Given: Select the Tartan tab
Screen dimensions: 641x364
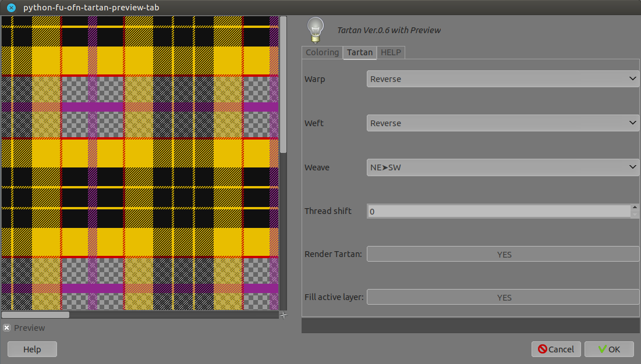Looking at the screenshot, I should click(x=360, y=52).
